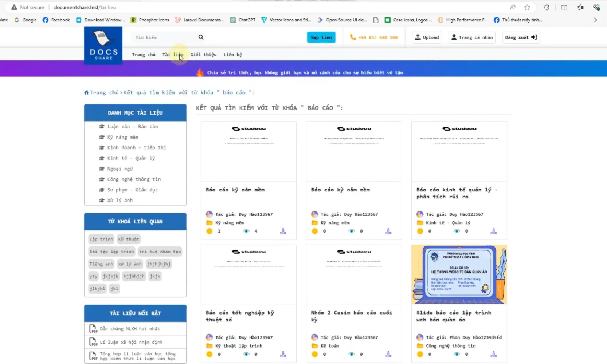Open the Liên hệ menu item
Image resolution: width=607 pixels, height=364 pixels.
pyautogui.click(x=232, y=55)
